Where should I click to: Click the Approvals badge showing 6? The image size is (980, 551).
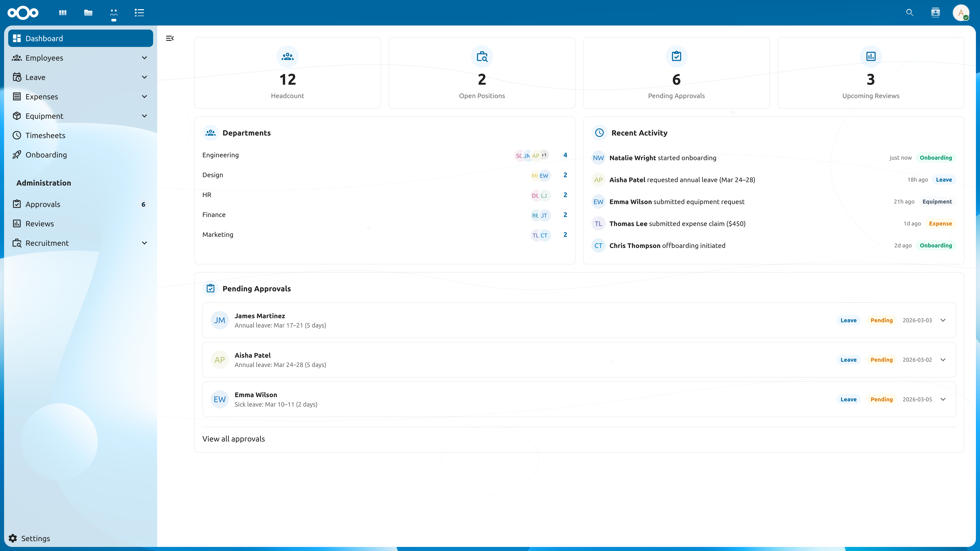(x=143, y=204)
